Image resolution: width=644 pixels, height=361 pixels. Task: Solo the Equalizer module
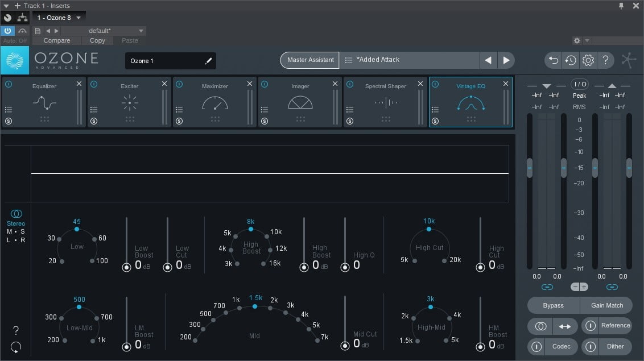[9, 121]
